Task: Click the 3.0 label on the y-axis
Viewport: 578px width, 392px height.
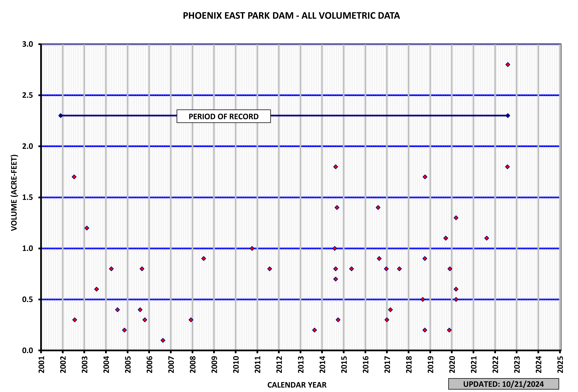Action: [28, 44]
